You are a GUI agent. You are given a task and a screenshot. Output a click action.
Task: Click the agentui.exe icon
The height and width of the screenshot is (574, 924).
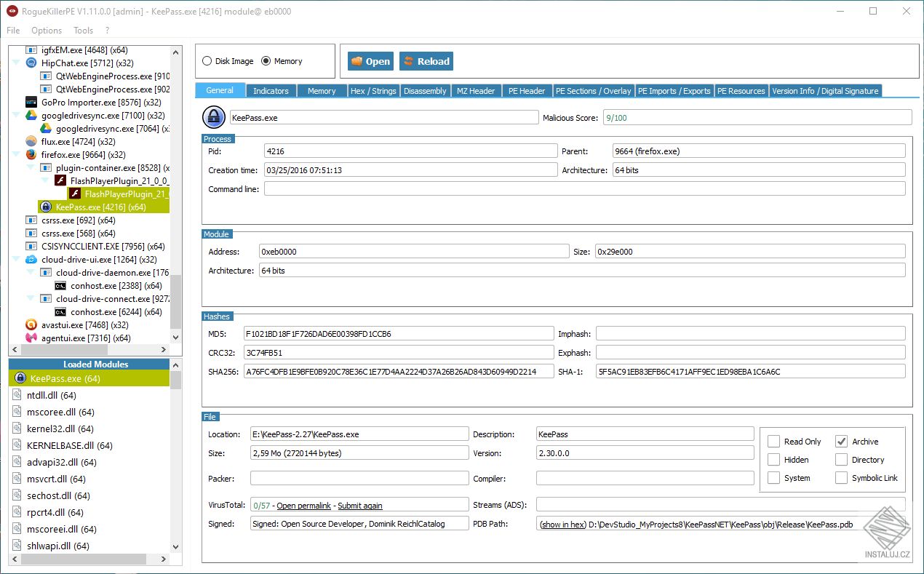click(x=31, y=338)
